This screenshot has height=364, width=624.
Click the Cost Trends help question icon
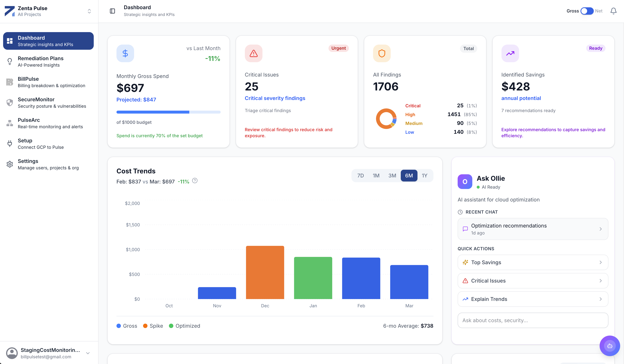coord(195,181)
